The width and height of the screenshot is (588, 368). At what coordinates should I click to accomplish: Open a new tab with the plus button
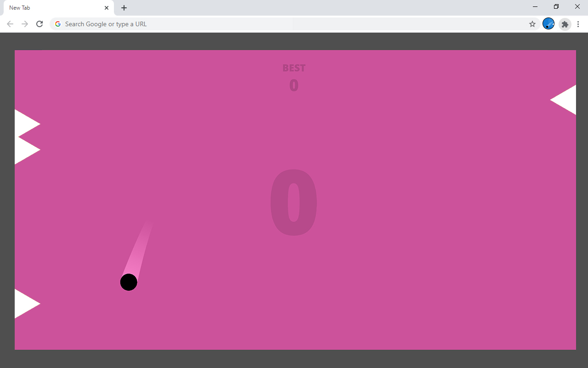coord(124,7)
